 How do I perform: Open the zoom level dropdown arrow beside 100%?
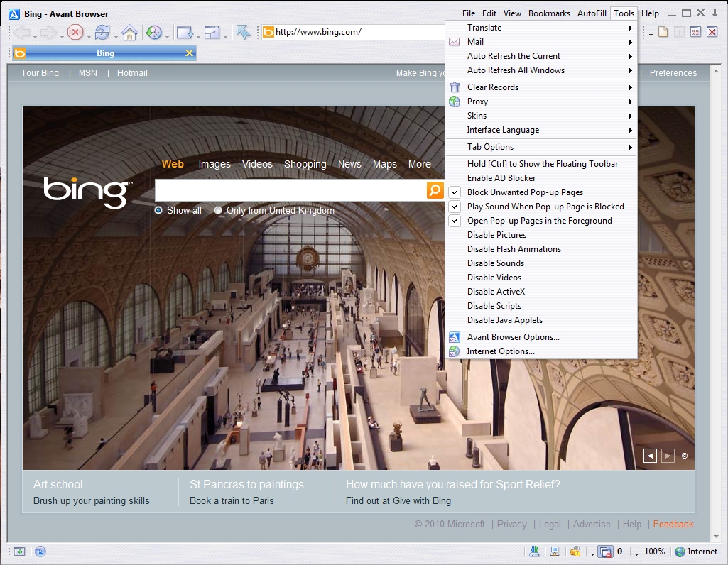tap(636, 554)
